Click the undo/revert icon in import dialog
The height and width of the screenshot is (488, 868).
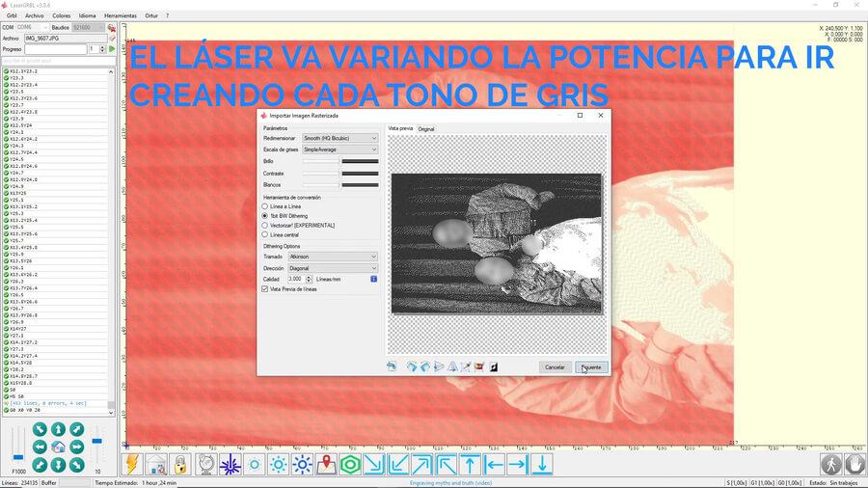(x=392, y=366)
